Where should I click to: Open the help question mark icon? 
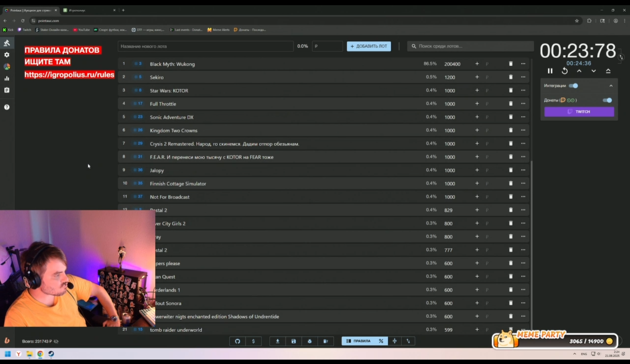pyautogui.click(x=7, y=107)
